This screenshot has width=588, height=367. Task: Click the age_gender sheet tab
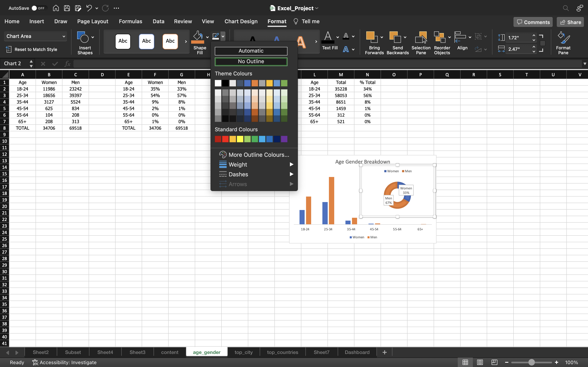(207, 352)
